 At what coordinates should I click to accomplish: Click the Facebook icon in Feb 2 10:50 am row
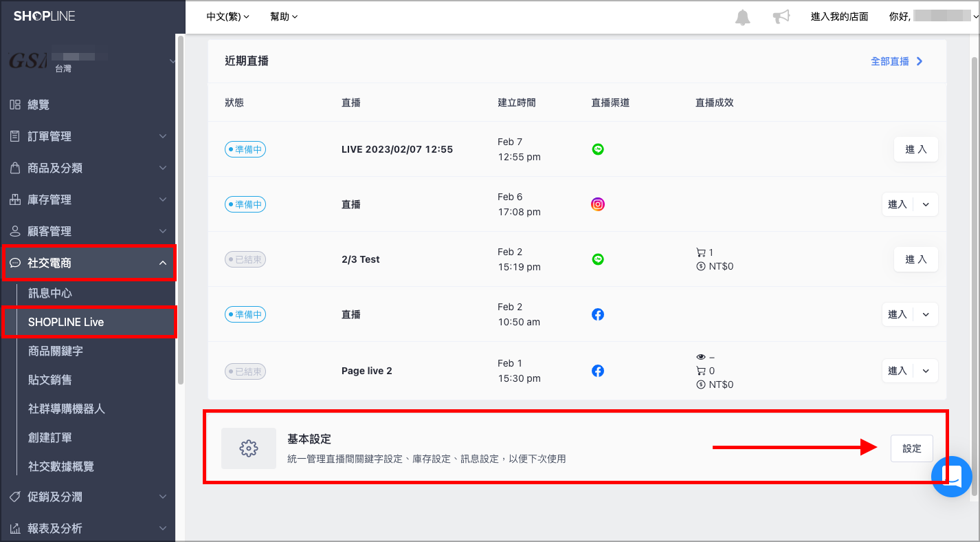click(x=598, y=314)
